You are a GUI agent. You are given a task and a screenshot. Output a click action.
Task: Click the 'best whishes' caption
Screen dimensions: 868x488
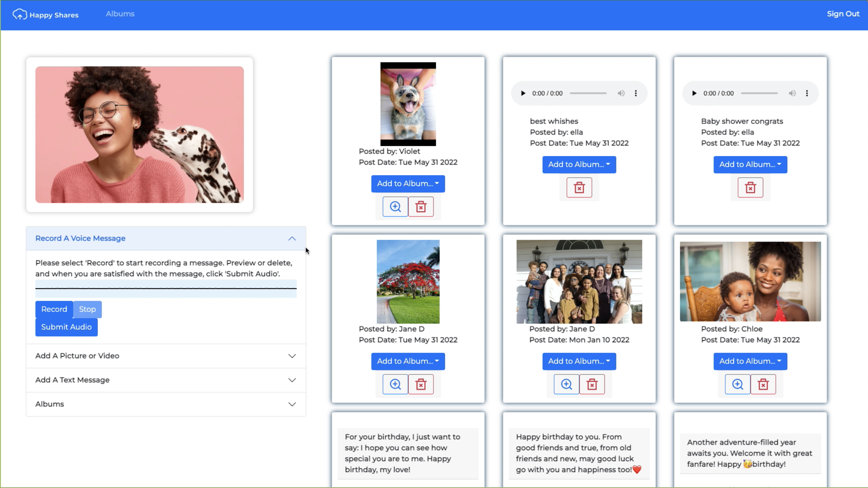tap(554, 121)
